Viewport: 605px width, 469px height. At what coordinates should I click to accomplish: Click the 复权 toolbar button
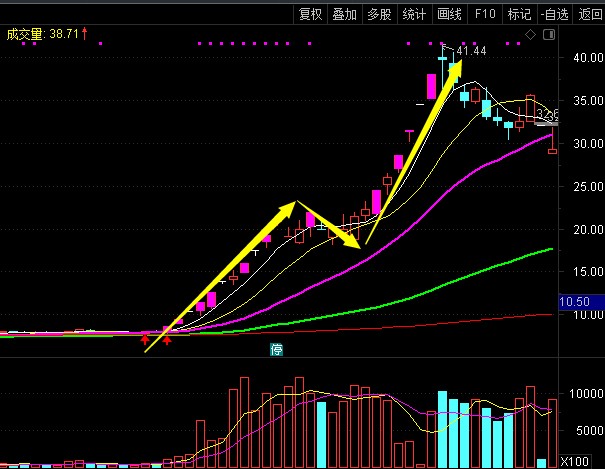[x=310, y=14]
